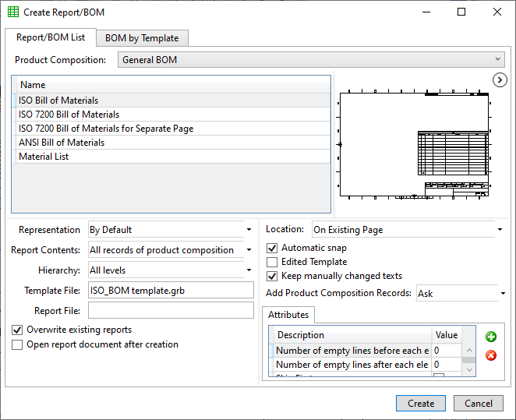The height and width of the screenshot is (420, 516).
Task: Click the Report File input field
Action: pyautogui.click(x=171, y=310)
